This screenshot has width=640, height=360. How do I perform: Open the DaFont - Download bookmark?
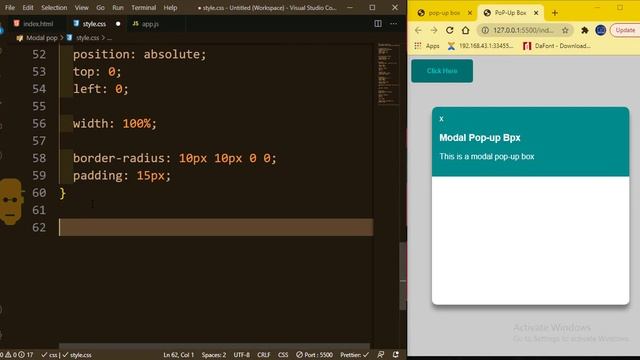coord(557,46)
